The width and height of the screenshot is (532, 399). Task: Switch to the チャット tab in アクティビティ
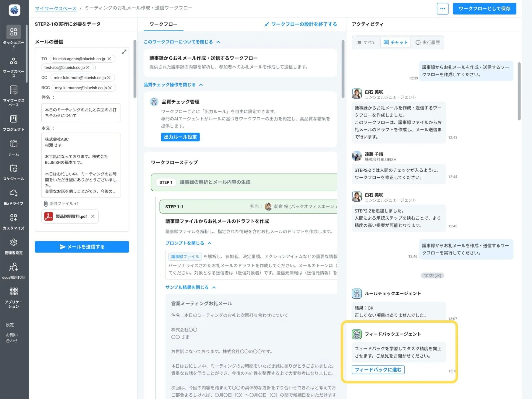pyautogui.click(x=395, y=42)
